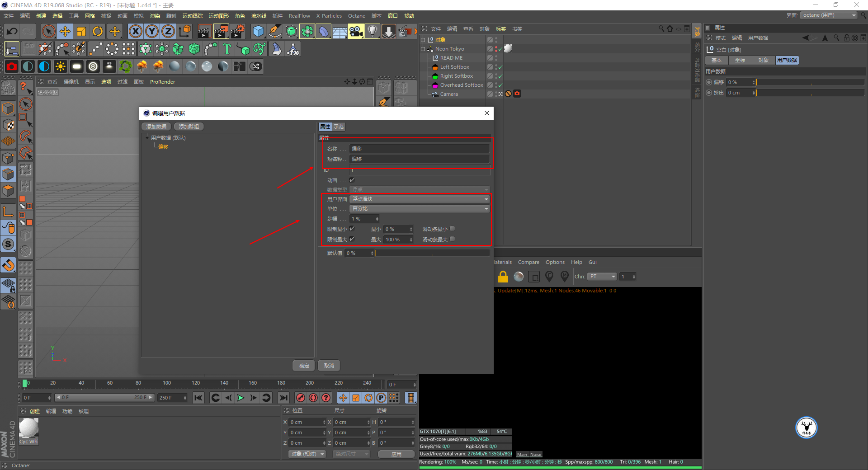Viewport: 868px width, 470px height.
Task: Click the 默认值 slider track in dialog
Action: (432, 253)
